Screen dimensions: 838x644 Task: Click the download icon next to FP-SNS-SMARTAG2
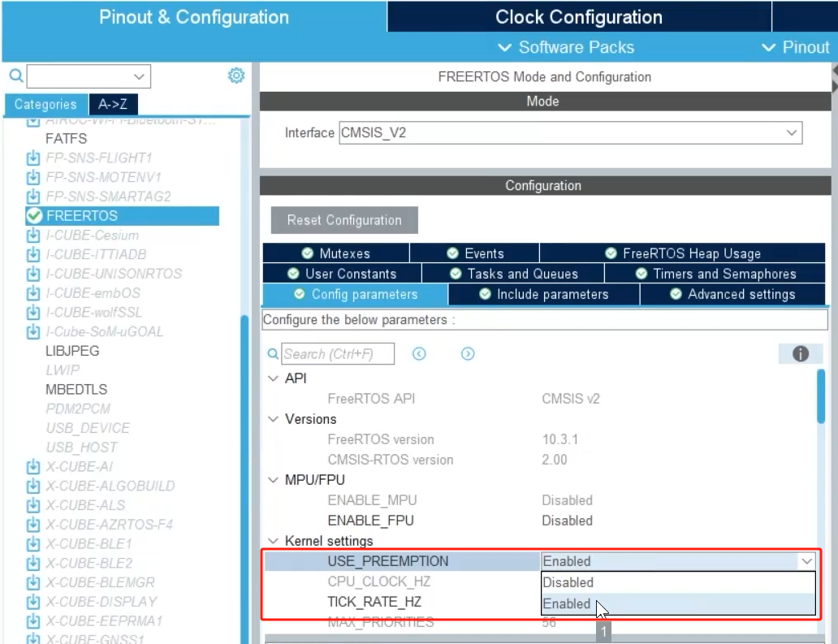pyautogui.click(x=33, y=197)
